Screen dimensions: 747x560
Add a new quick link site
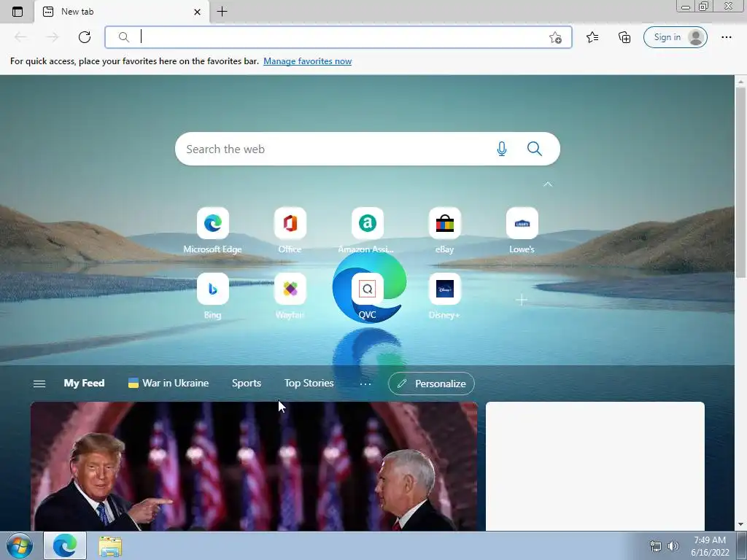(x=522, y=300)
